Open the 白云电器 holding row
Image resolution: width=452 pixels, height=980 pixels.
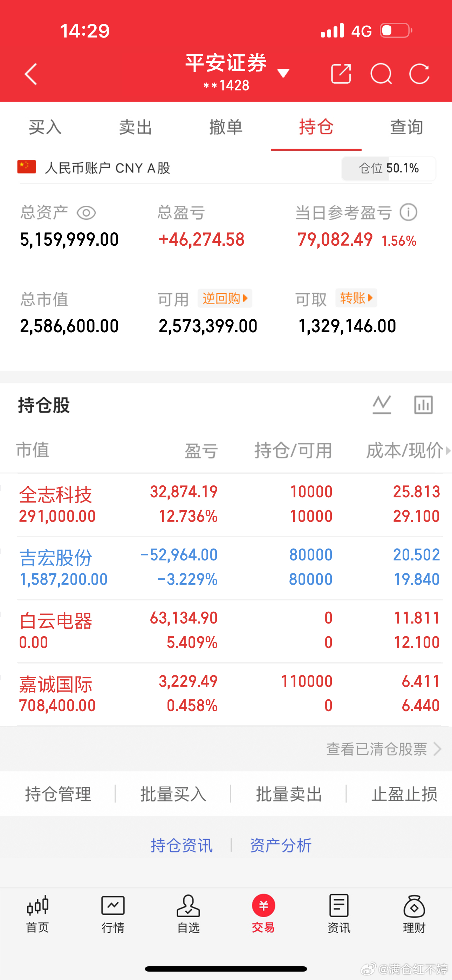point(226,631)
